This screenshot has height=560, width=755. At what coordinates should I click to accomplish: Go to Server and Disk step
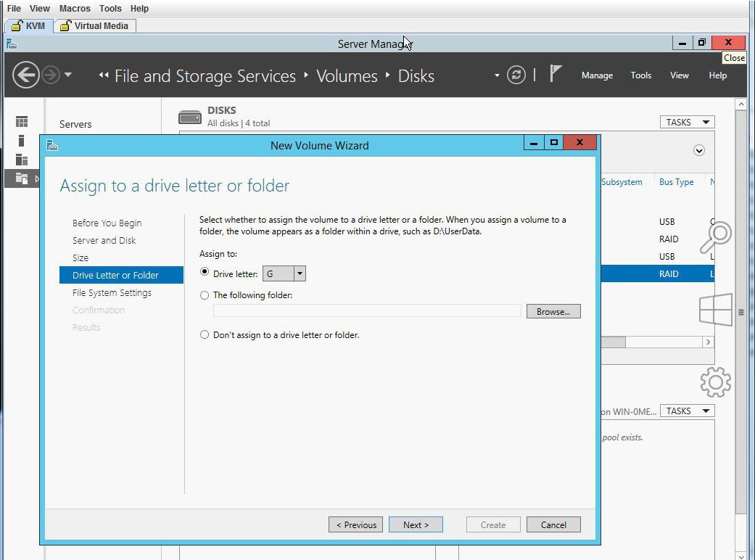click(104, 240)
